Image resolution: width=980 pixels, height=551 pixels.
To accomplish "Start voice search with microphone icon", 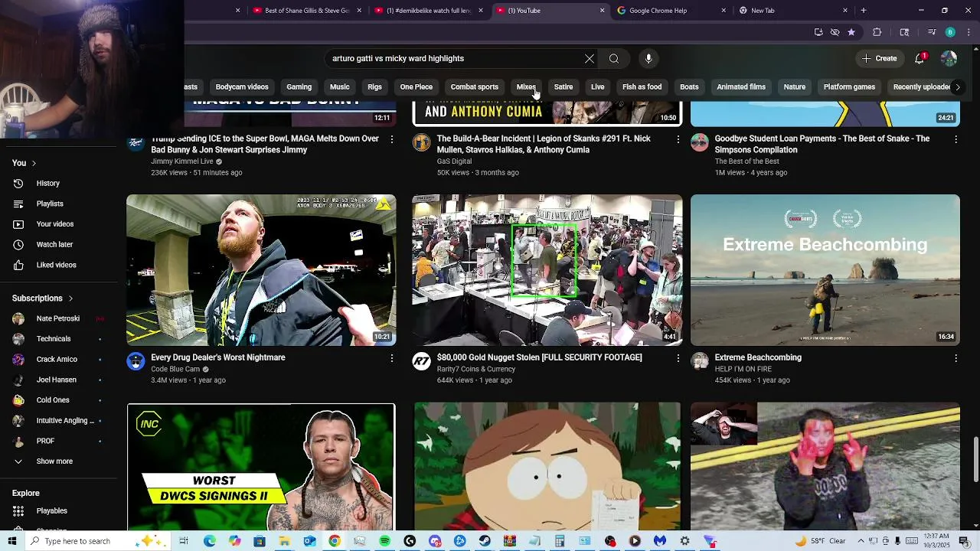I will click(648, 59).
